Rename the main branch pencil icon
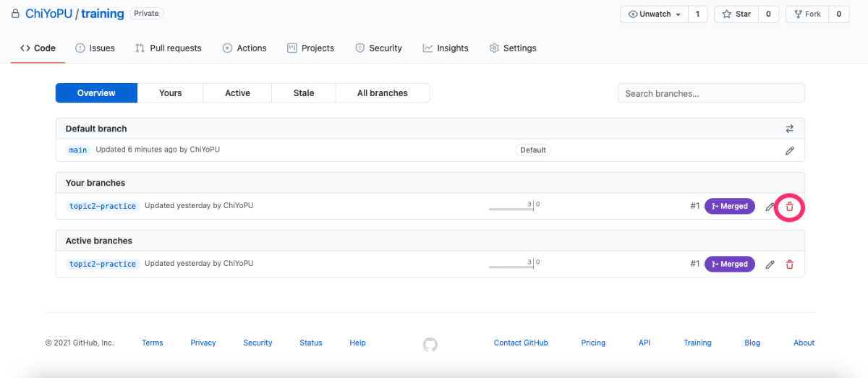868x378 pixels. (789, 150)
